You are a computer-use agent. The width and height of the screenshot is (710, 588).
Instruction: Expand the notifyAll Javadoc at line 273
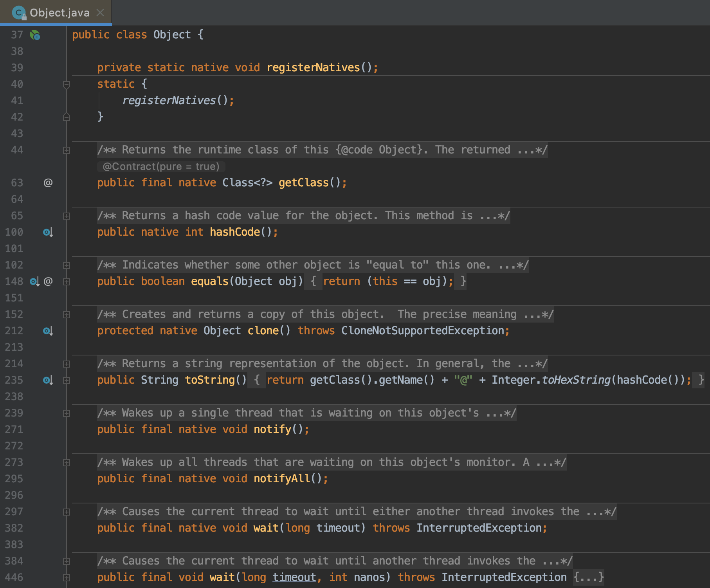click(x=67, y=463)
